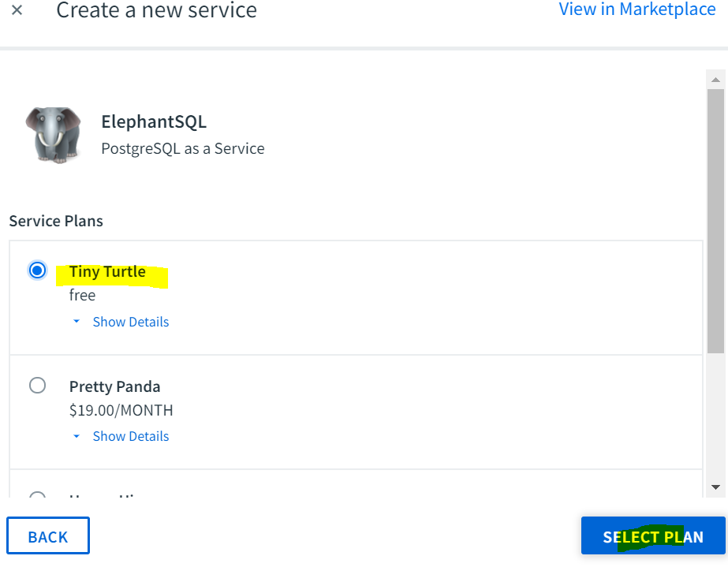Select the Tiny Turtle plan radio button

click(37, 270)
